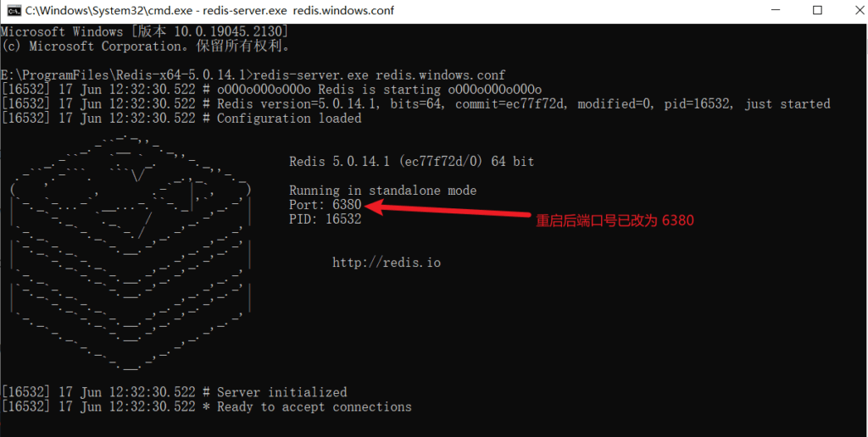The height and width of the screenshot is (437, 868).
Task: Click the red annotation about port 6380
Action: (x=615, y=221)
